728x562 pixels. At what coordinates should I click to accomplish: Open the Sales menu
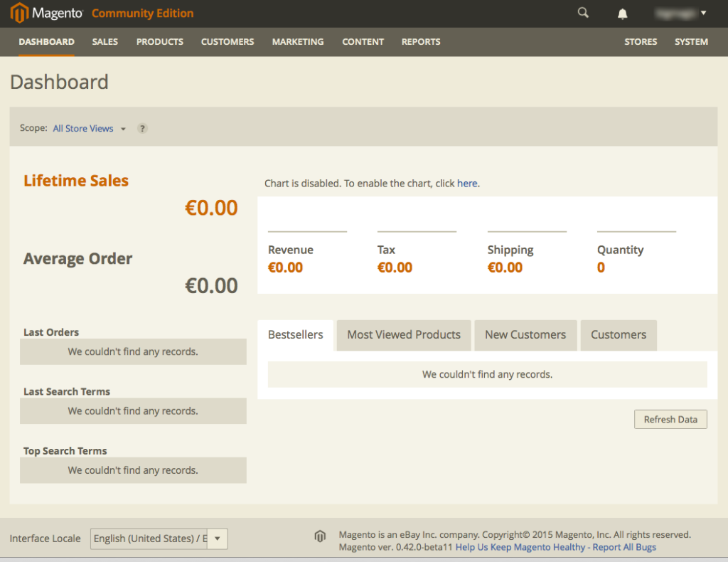click(x=105, y=42)
